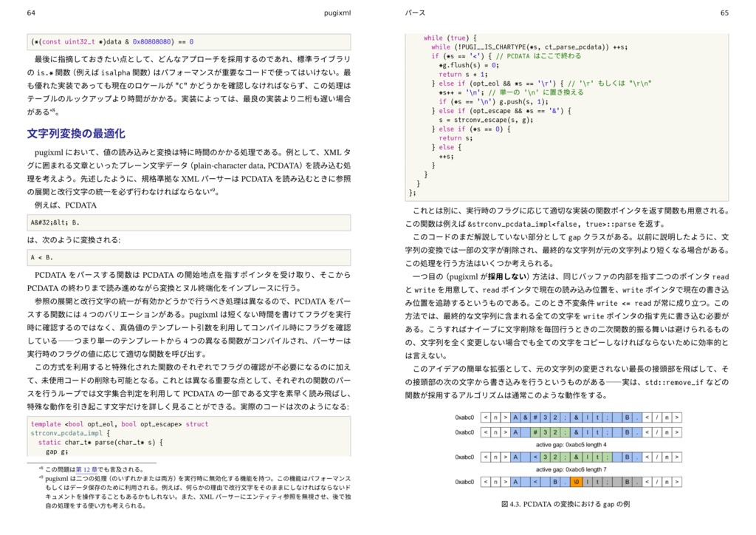Click the active gap: 0xabc5 length 4 label
This screenshot has height=535, width=756.
pyautogui.click(x=571, y=444)
